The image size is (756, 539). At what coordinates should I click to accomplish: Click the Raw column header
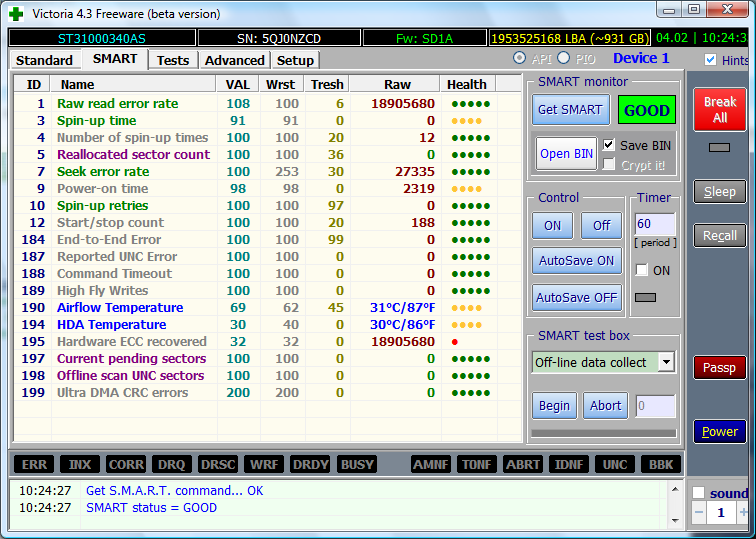pyautogui.click(x=396, y=84)
